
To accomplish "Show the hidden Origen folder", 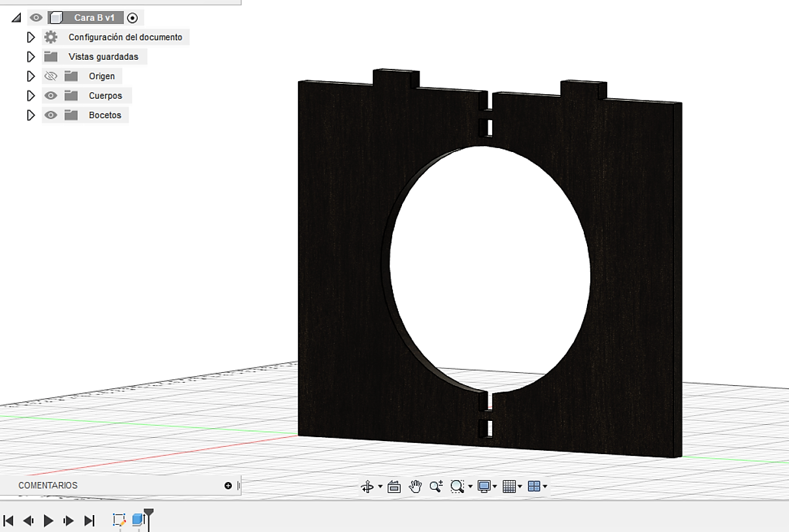I will tap(51, 76).
